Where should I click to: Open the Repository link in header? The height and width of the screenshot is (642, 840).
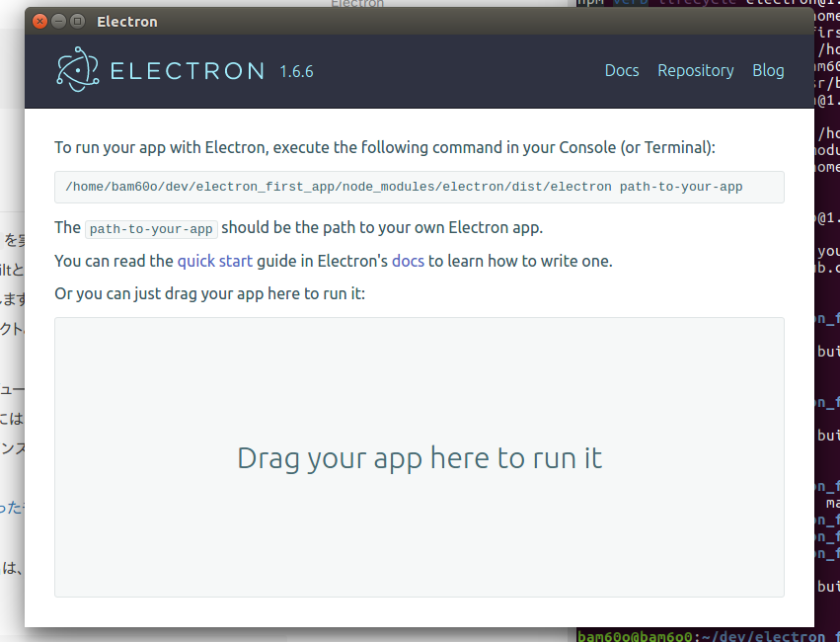[x=695, y=71]
